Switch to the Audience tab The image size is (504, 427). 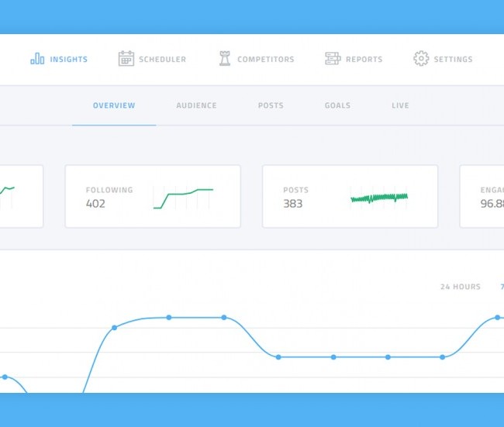(x=196, y=105)
